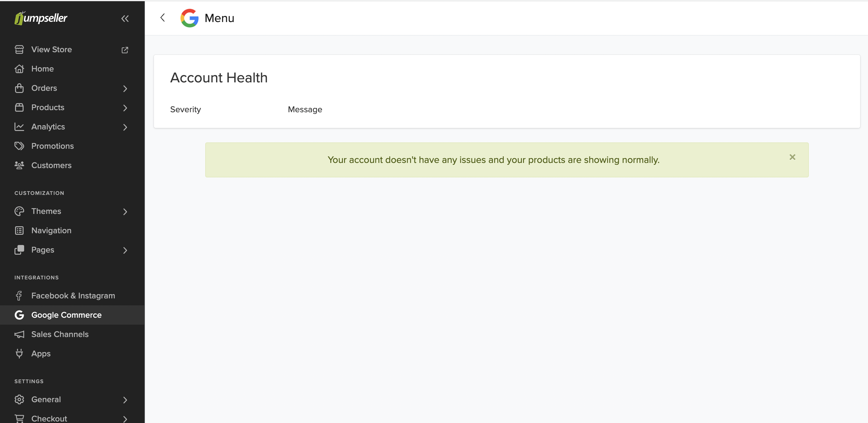Expand the Orders submenu chevron

[x=125, y=88]
